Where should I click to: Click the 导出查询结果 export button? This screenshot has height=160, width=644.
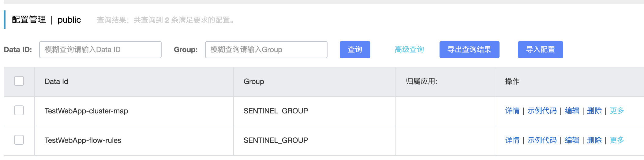coord(469,50)
